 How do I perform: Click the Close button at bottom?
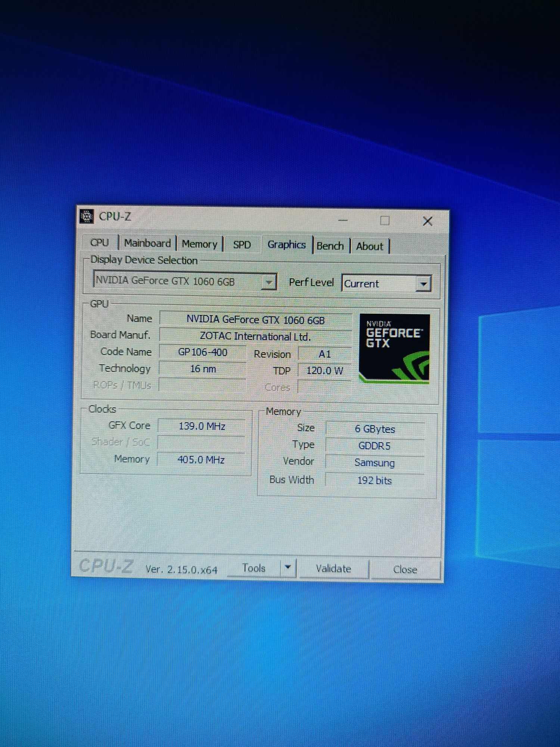coord(405,569)
